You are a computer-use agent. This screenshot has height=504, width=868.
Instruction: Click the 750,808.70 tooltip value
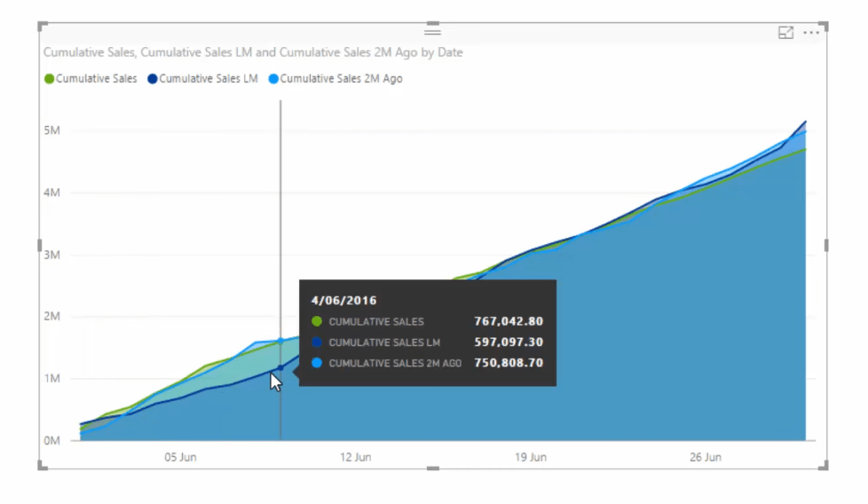click(509, 362)
